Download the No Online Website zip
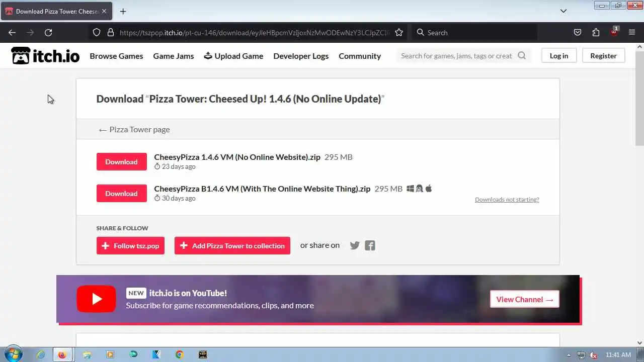644x362 pixels. click(121, 162)
